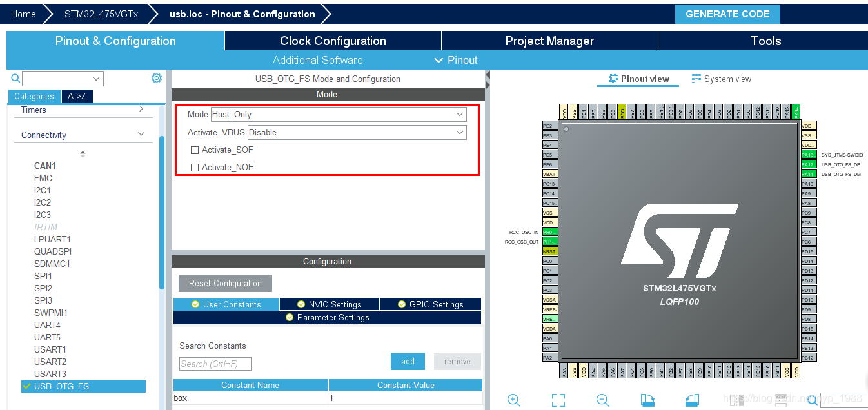Screen dimensions: 868x410
Task: Click the PC9 pin on chip
Action: [809, 213]
